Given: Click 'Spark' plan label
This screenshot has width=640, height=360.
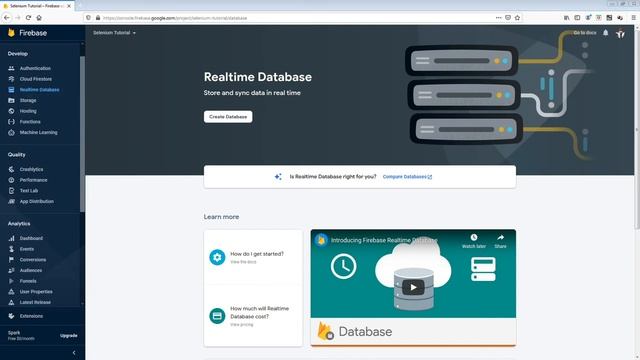Looking at the screenshot, I should point(13,333).
